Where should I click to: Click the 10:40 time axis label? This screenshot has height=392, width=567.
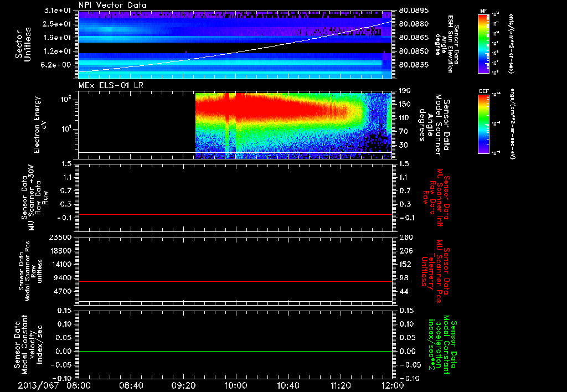pyautogui.click(x=288, y=385)
